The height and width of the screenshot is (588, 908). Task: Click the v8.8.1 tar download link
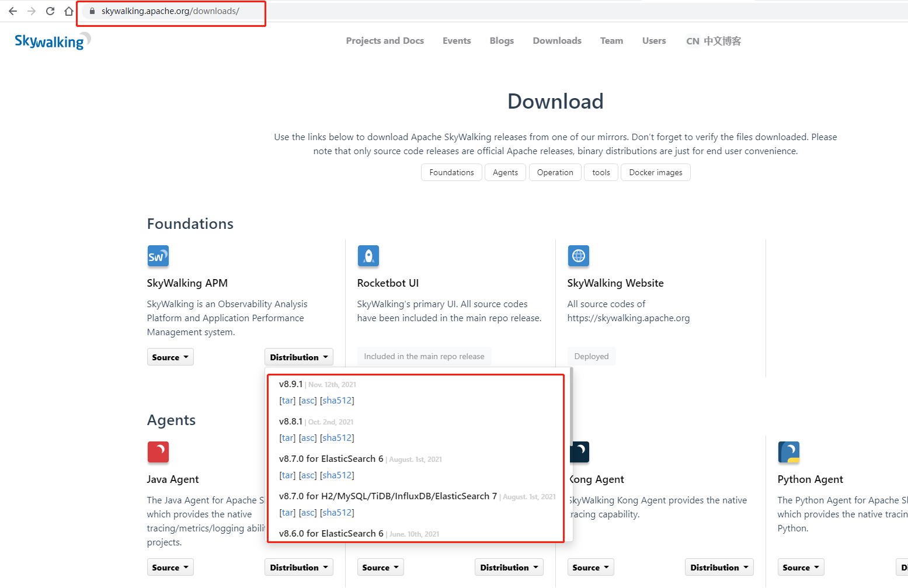click(287, 438)
